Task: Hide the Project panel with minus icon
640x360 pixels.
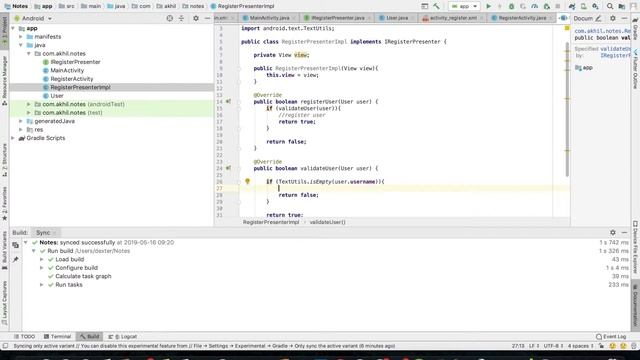Action: pyautogui.click(x=207, y=18)
